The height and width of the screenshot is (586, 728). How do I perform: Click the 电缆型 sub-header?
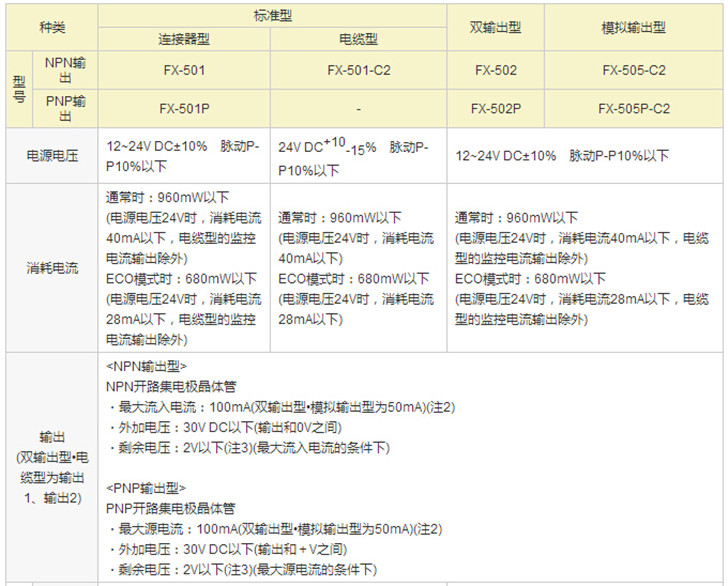tap(358, 39)
